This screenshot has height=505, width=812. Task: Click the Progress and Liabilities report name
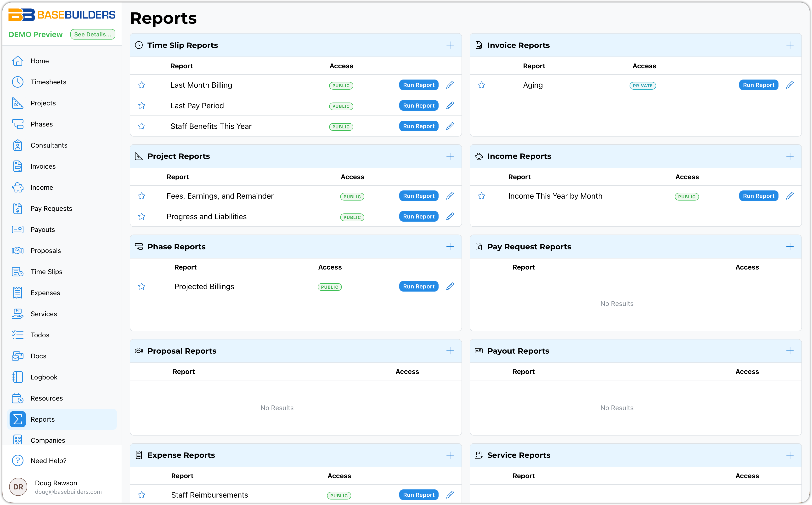[206, 216]
